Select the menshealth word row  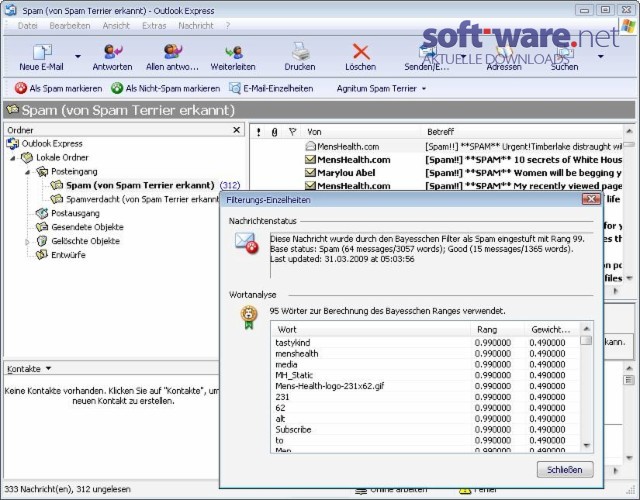pos(425,354)
